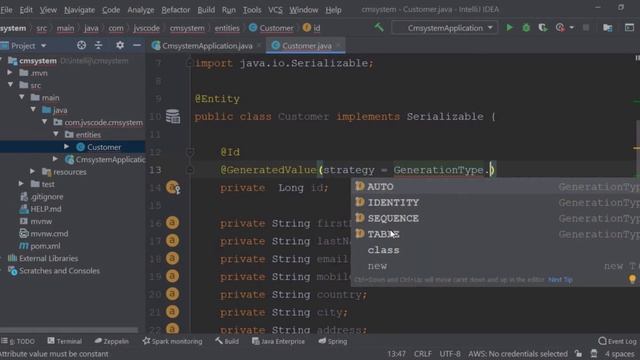Select External Libraries node
Image resolution: width=640 pixels, height=360 pixels.
point(43,258)
